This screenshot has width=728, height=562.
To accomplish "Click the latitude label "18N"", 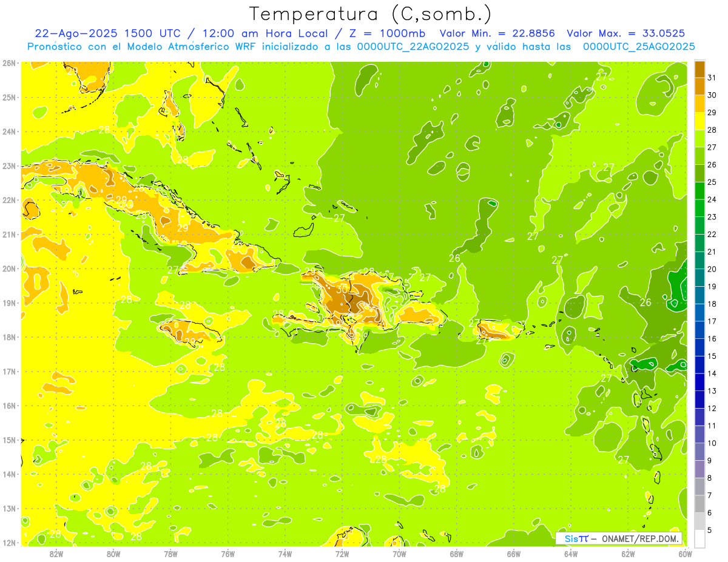I will [x=9, y=337].
